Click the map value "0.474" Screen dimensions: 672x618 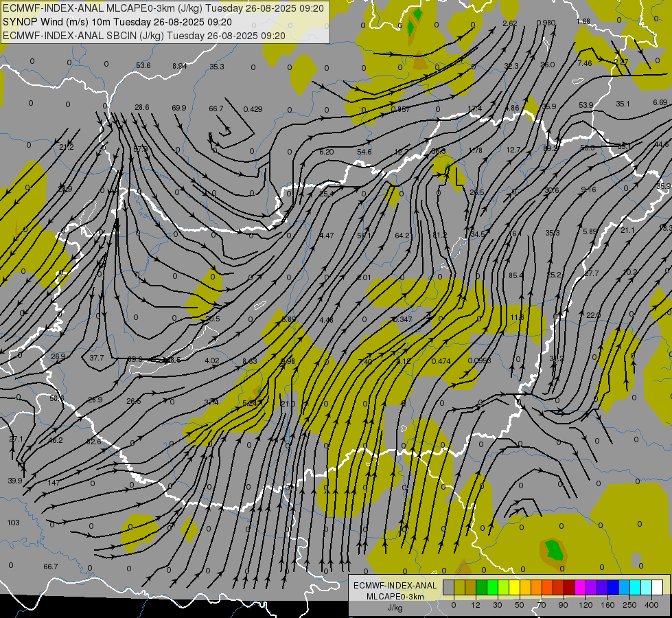(x=441, y=361)
